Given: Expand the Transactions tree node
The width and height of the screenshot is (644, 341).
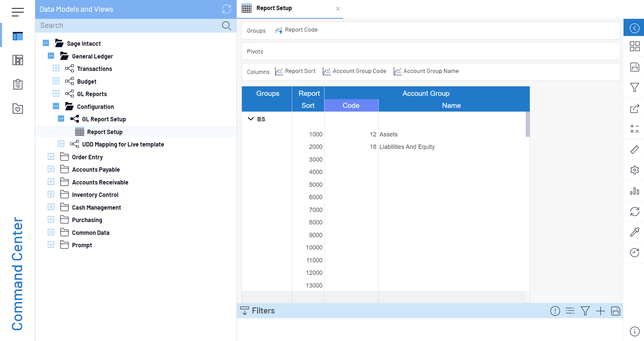Looking at the screenshot, I should click(56, 68).
